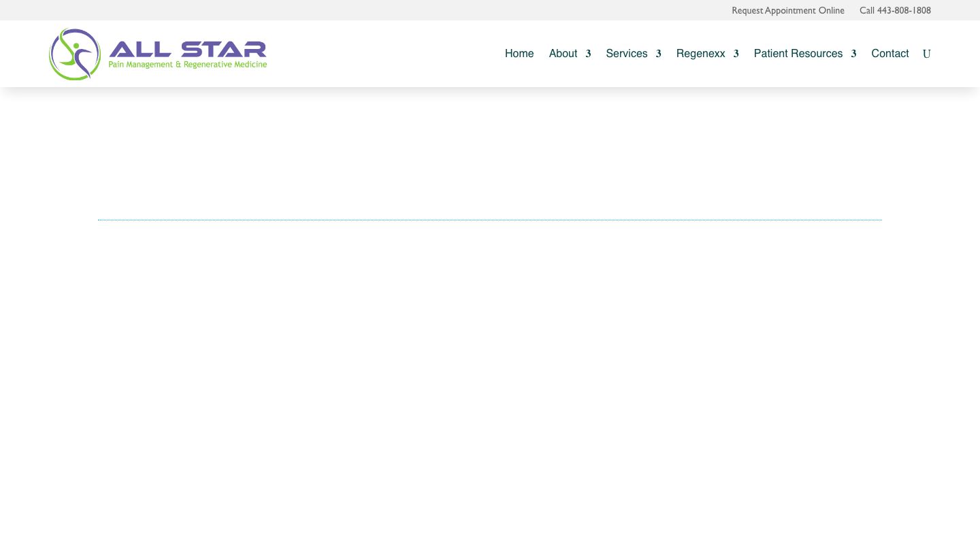Expand the Patient Resources submenu arrow
Screen dimensions: 980x551
pyautogui.click(x=853, y=54)
